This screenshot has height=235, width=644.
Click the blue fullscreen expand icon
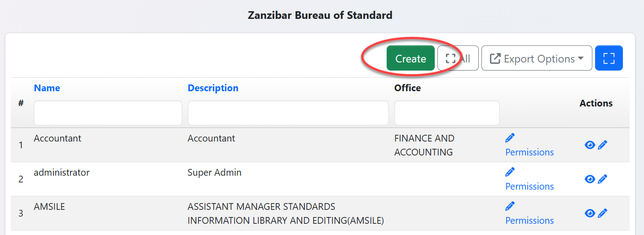609,58
